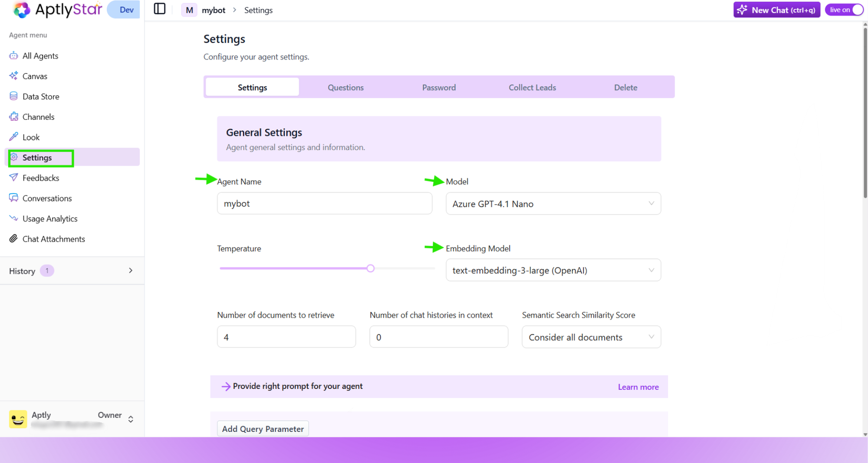Screen dimensions: 868x463
Task: Open Chat Attachments
Action: [53, 238]
